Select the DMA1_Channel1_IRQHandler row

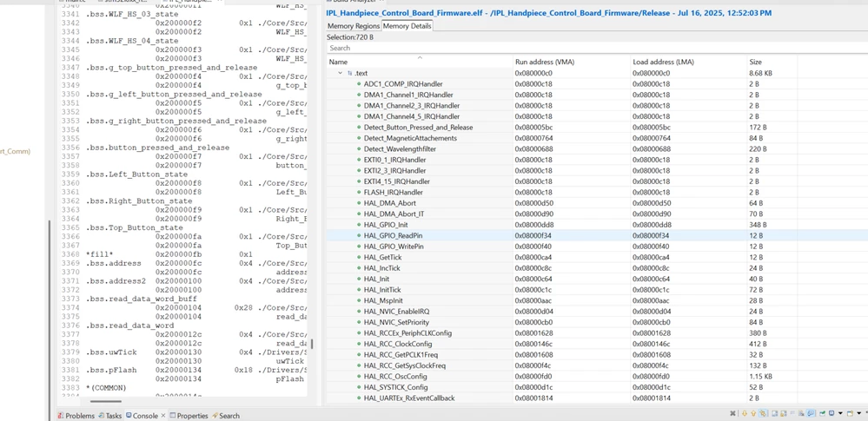pyautogui.click(x=597, y=95)
